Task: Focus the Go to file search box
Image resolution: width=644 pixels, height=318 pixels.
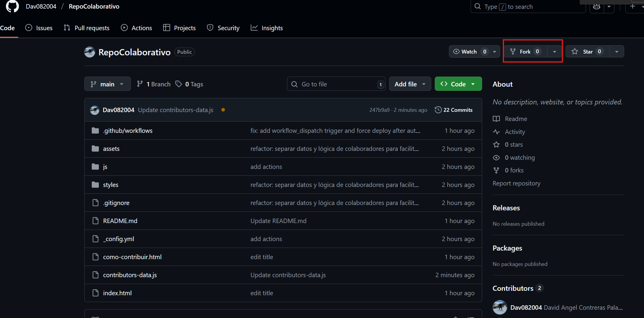Action: 336,84
